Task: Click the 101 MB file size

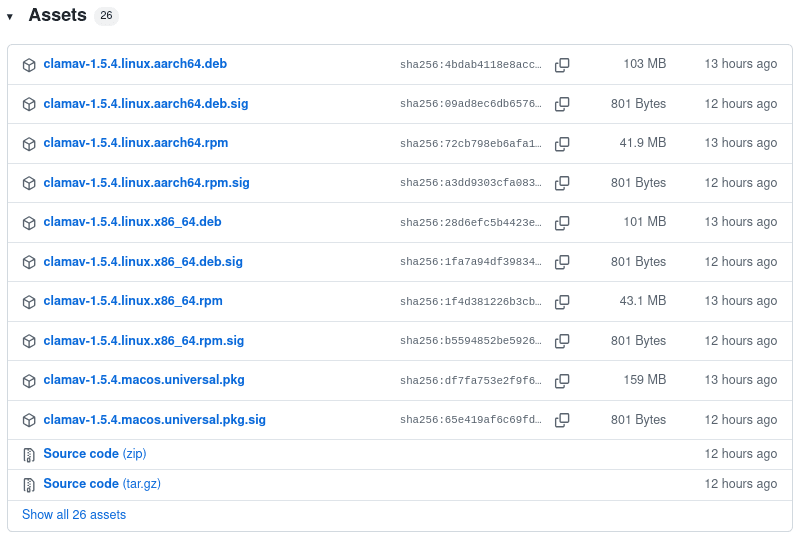Action: pyautogui.click(x=645, y=222)
